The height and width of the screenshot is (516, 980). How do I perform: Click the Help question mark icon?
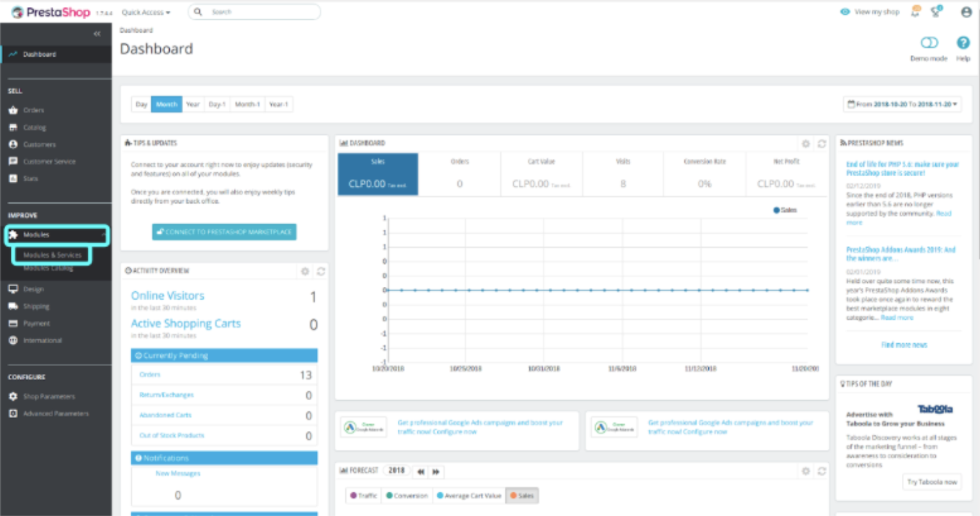pos(963,43)
